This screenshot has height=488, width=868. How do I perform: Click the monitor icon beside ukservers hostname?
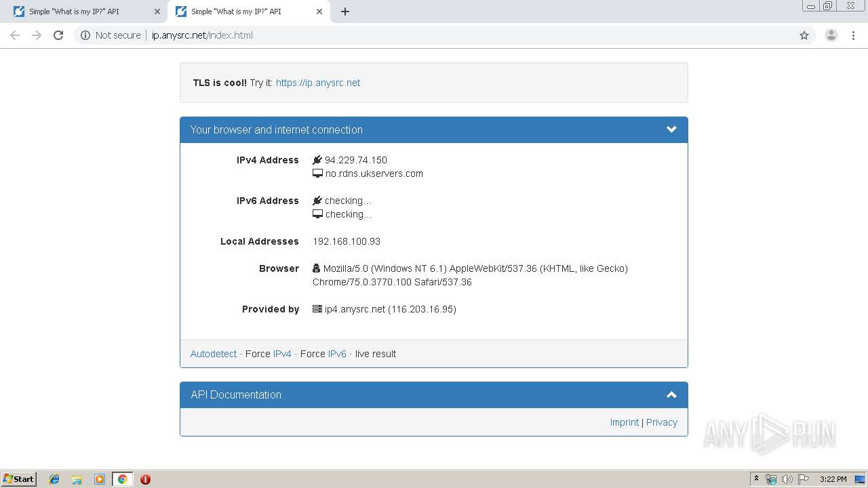click(317, 174)
